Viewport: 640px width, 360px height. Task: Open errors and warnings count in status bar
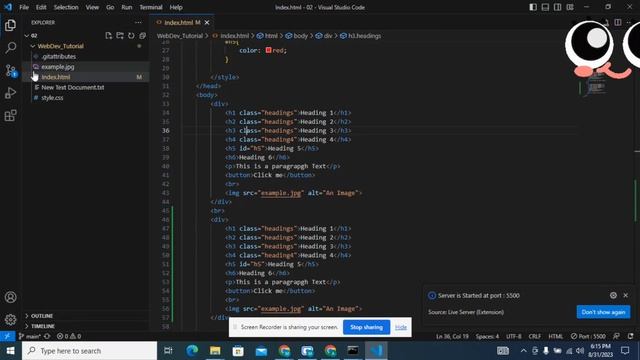[x=69, y=336]
